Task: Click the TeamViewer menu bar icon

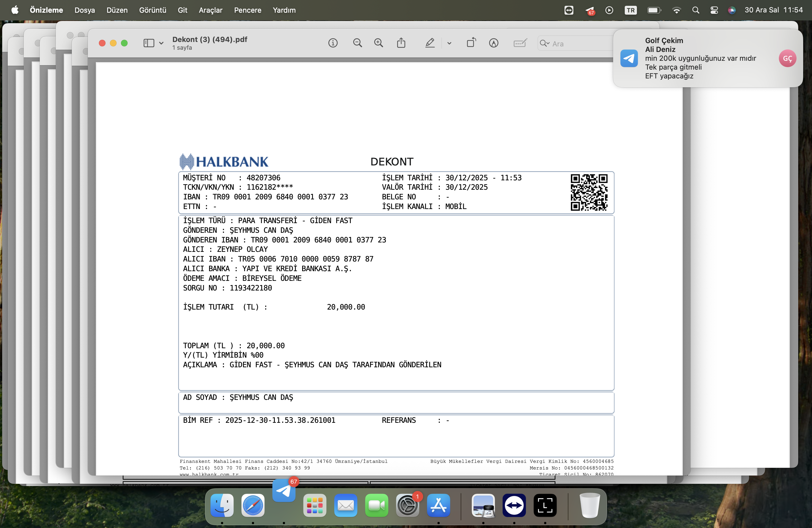Action: point(569,10)
